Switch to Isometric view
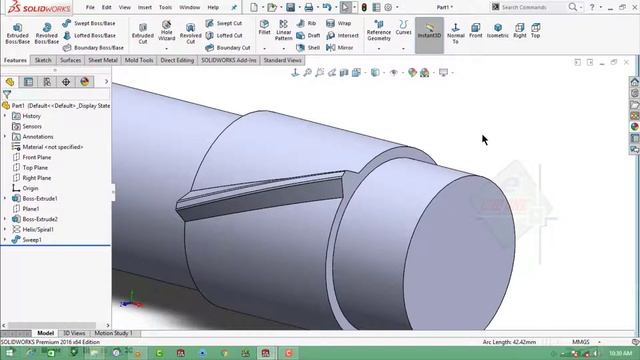This screenshot has width=640, height=360. pos(498,30)
